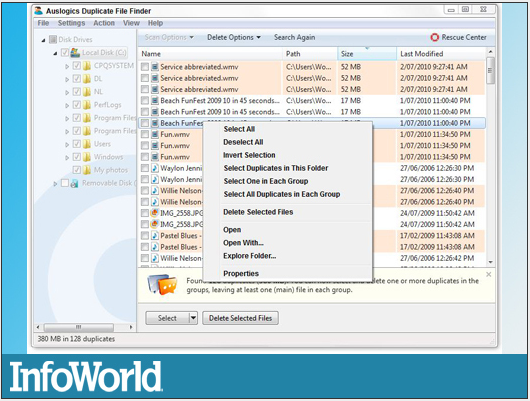This screenshot has height=401, width=530.
Task: Click the My photos folder icon
Action: point(87,170)
